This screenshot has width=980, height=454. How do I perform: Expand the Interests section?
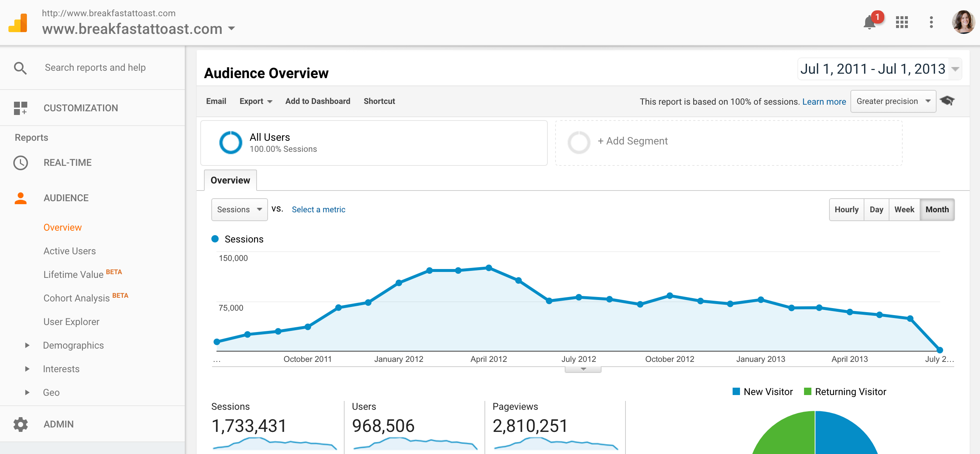27,369
